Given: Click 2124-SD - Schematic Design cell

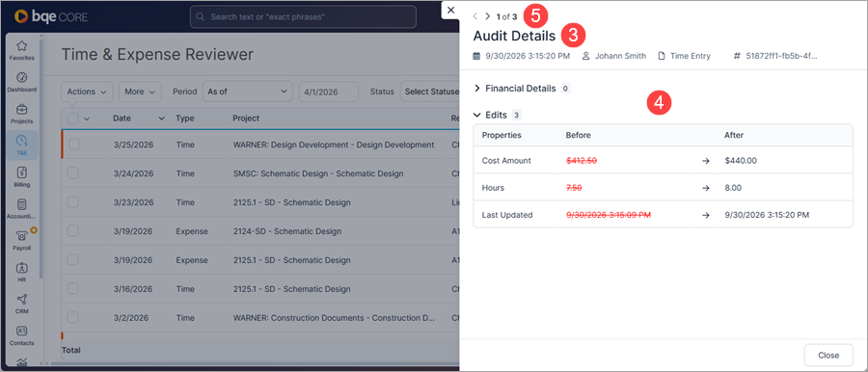Looking at the screenshot, I should point(287,231).
